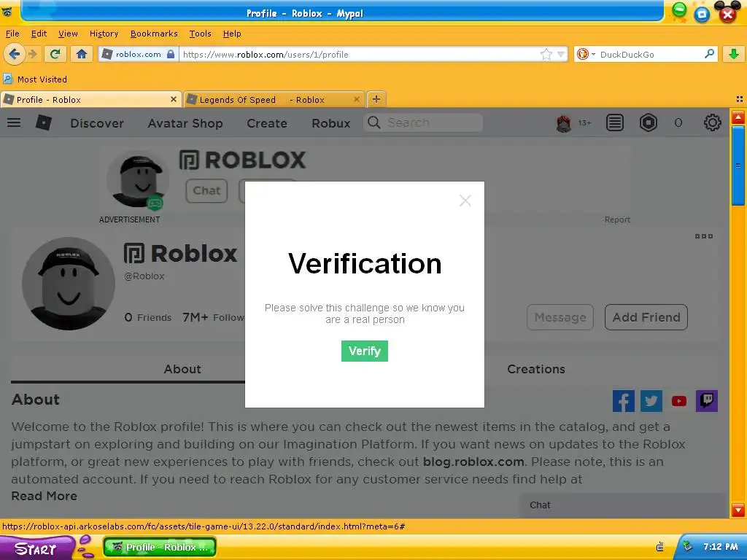Open the File menu
Viewport: 747px width, 560px height.
(12, 34)
